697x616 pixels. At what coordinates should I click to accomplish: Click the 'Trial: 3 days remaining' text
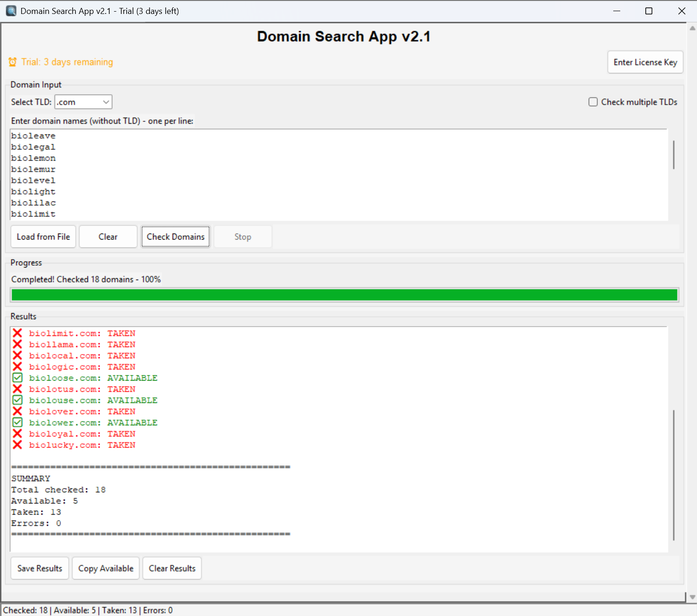pyautogui.click(x=67, y=62)
